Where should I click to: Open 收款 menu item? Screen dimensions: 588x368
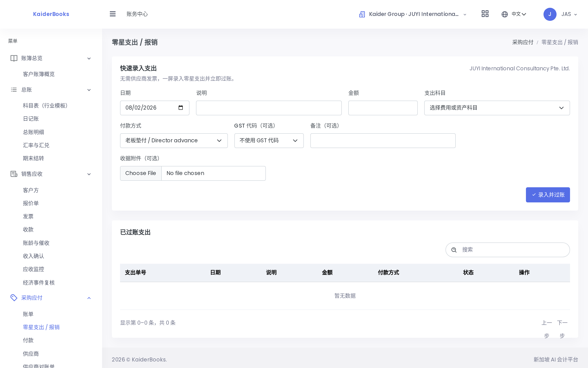pyautogui.click(x=28, y=230)
